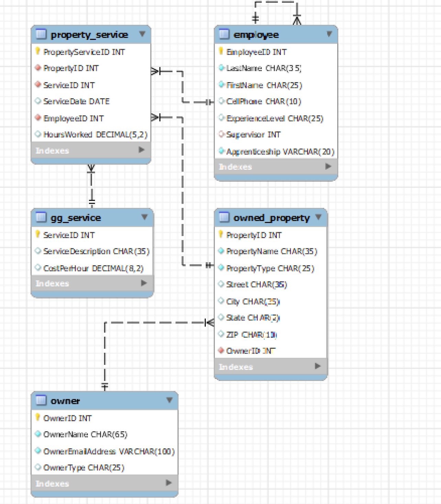
Task: Open the dropdown arrow on employee table header
Action: pyautogui.click(x=329, y=34)
